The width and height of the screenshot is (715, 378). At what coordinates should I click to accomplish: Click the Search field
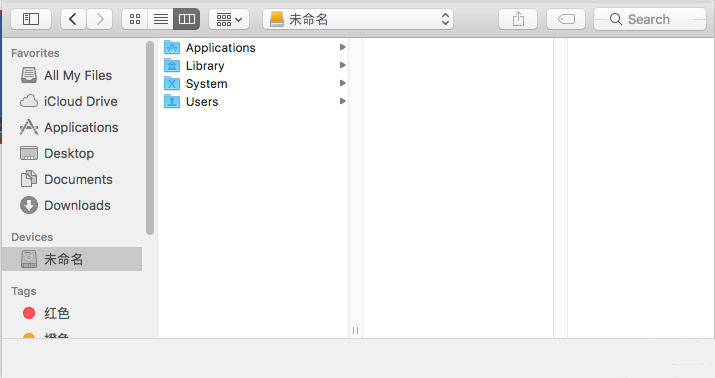pyautogui.click(x=650, y=19)
